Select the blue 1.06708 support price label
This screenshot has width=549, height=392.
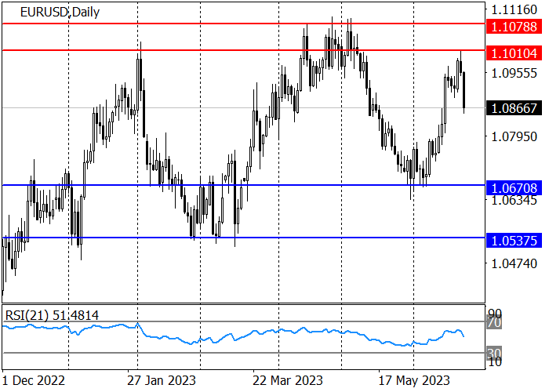514,188
